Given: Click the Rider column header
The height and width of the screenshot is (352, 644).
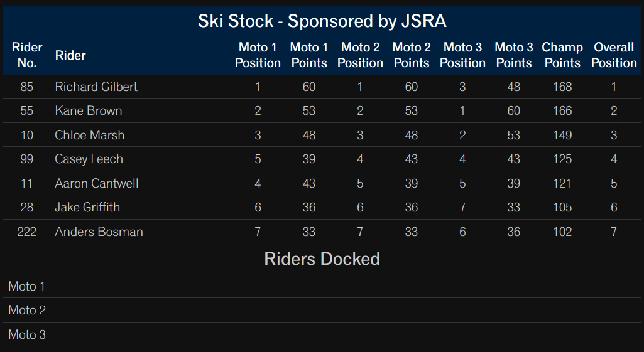Looking at the screenshot, I should tap(70, 55).
